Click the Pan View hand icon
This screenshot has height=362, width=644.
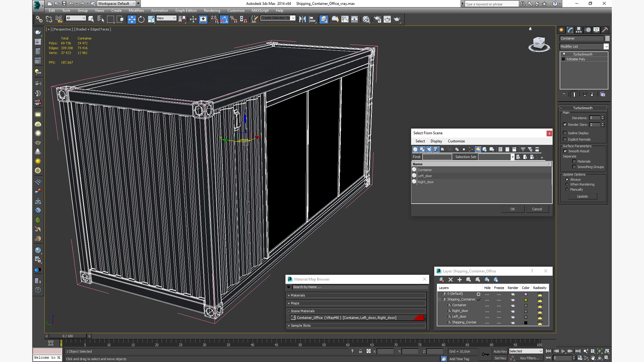point(593,358)
